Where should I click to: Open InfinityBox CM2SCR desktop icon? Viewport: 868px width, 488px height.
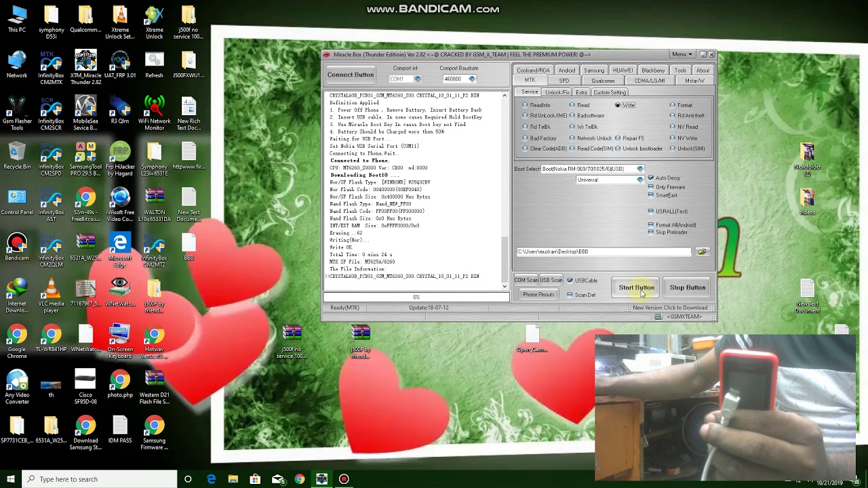coord(51,113)
